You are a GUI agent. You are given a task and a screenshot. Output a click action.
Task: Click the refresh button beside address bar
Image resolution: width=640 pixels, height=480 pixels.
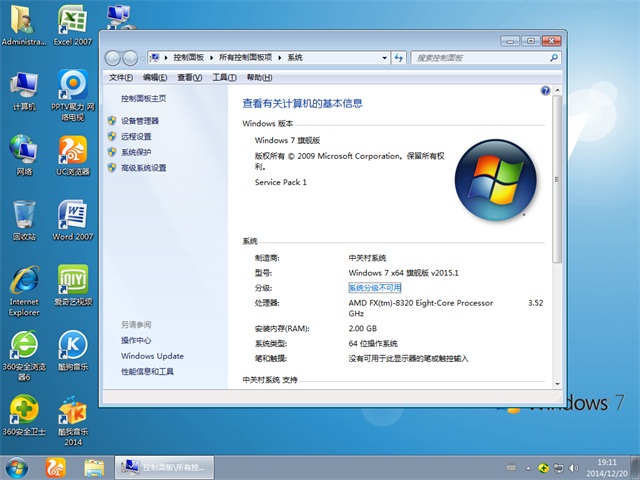click(x=399, y=58)
